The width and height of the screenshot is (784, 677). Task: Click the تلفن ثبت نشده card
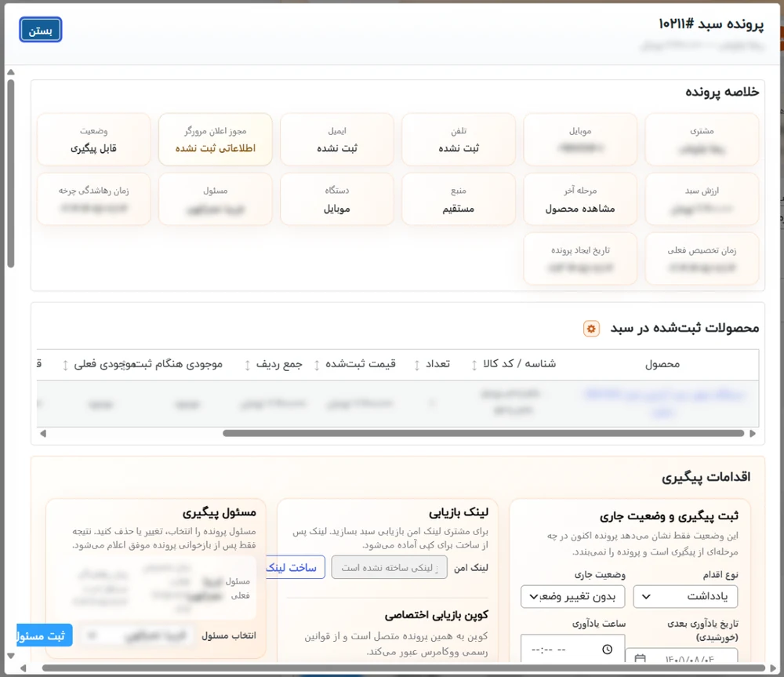tap(459, 139)
